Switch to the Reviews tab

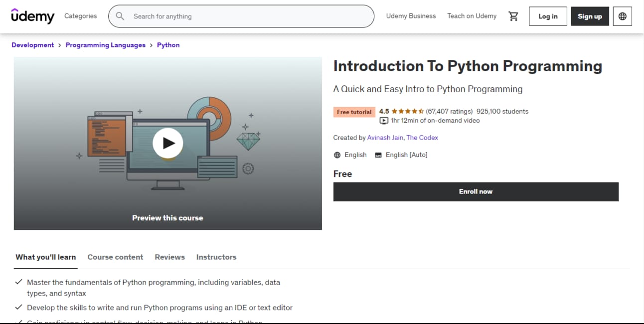169,257
